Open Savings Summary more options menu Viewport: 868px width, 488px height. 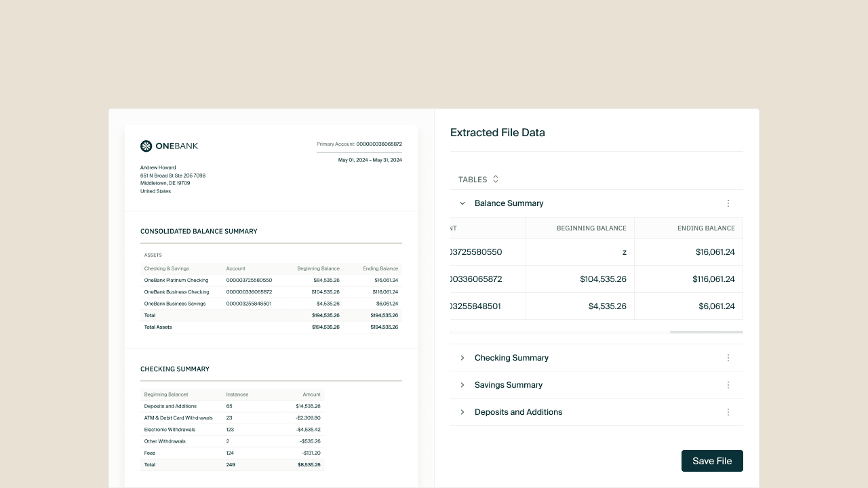pos(728,385)
